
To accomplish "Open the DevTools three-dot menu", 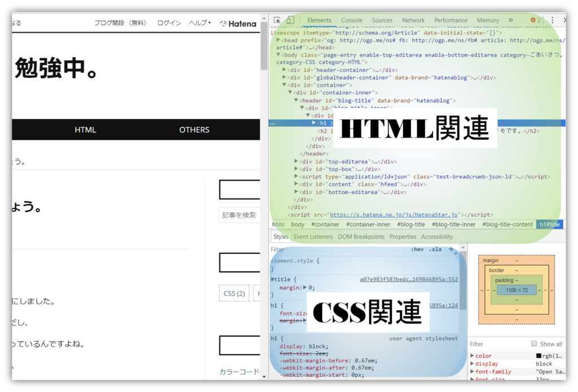I will pyautogui.click(x=552, y=20).
